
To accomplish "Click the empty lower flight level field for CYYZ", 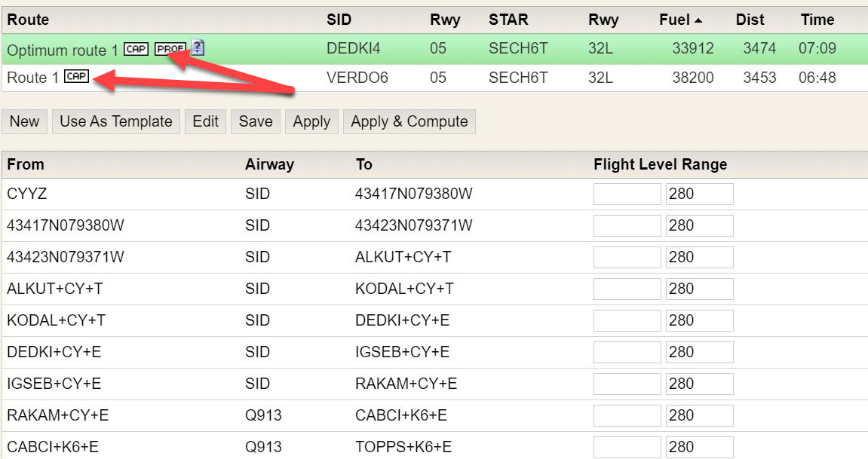I will click(627, 194).
